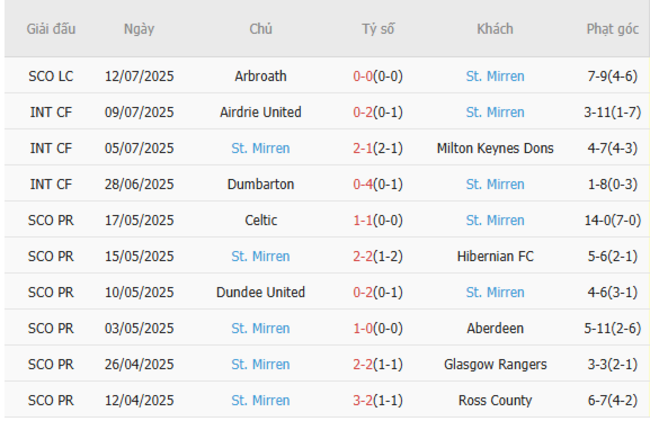The image size is (650, 421).
Task: Open St. Mirren link in Arbroath row
Action: (495, 76)
